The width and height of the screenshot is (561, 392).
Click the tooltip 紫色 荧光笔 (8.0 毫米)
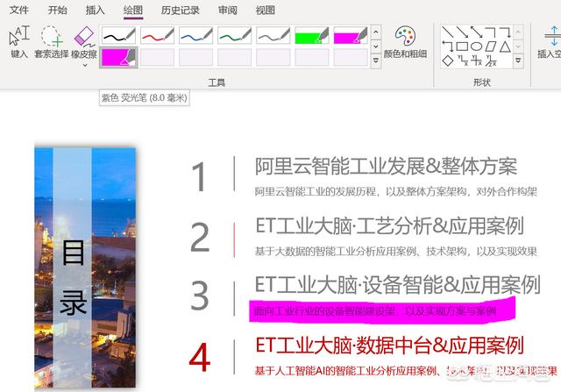(144, 97)
